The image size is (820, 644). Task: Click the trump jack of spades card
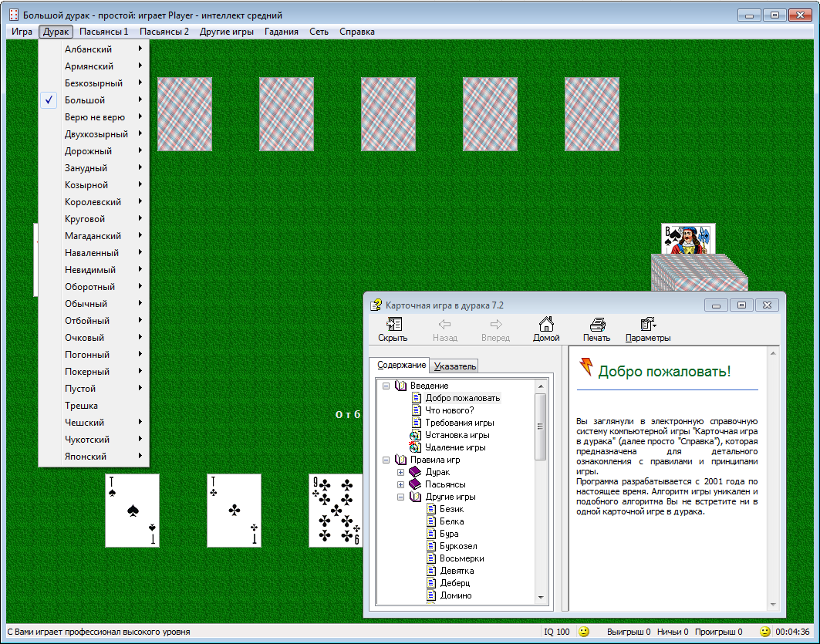click(688, 239)
